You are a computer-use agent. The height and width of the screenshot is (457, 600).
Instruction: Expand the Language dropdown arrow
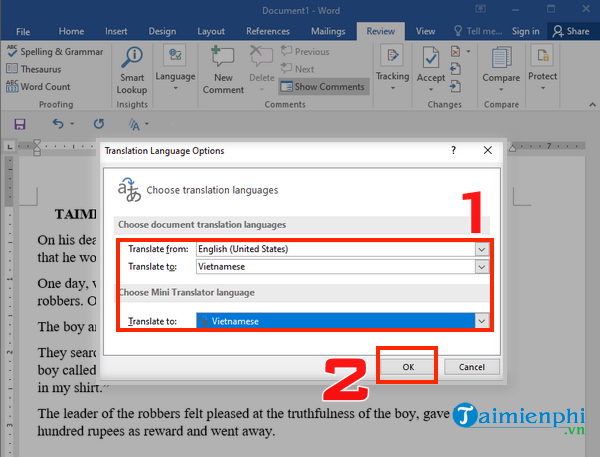(x=176, y=88)
